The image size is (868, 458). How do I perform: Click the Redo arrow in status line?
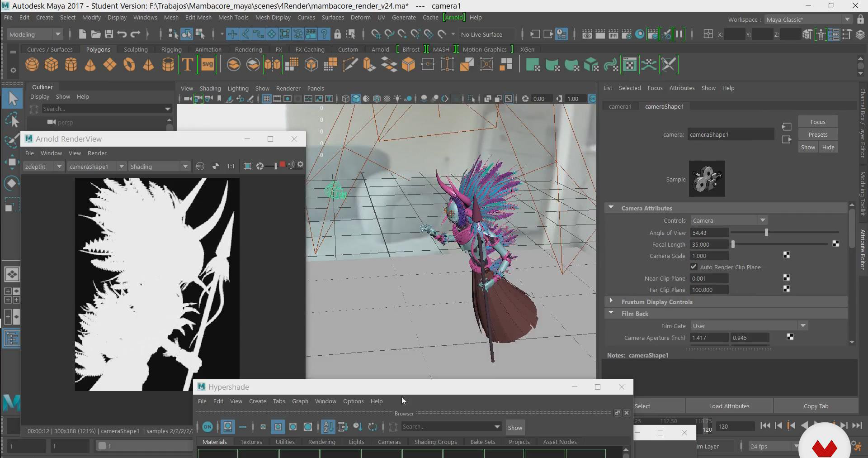pyautogui.click(x=135, y=34)
